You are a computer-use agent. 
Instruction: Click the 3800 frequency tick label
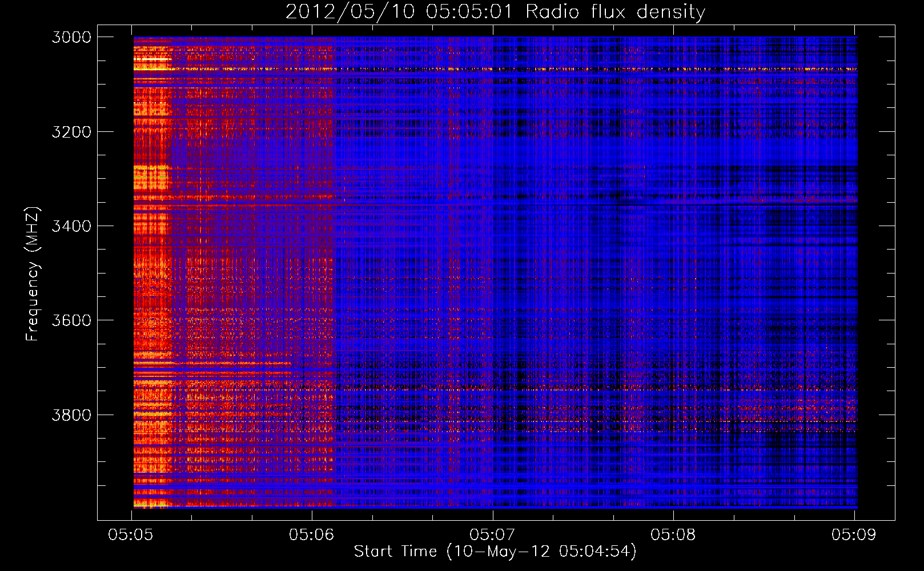click(x=71, y=415)
